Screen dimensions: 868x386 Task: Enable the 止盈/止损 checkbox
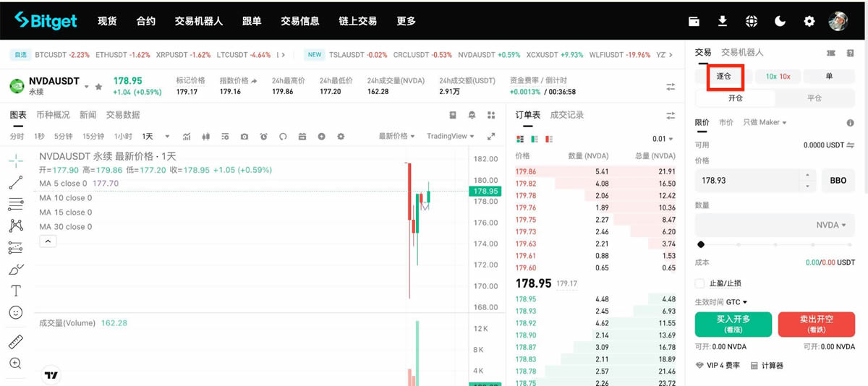pos(699,283)
